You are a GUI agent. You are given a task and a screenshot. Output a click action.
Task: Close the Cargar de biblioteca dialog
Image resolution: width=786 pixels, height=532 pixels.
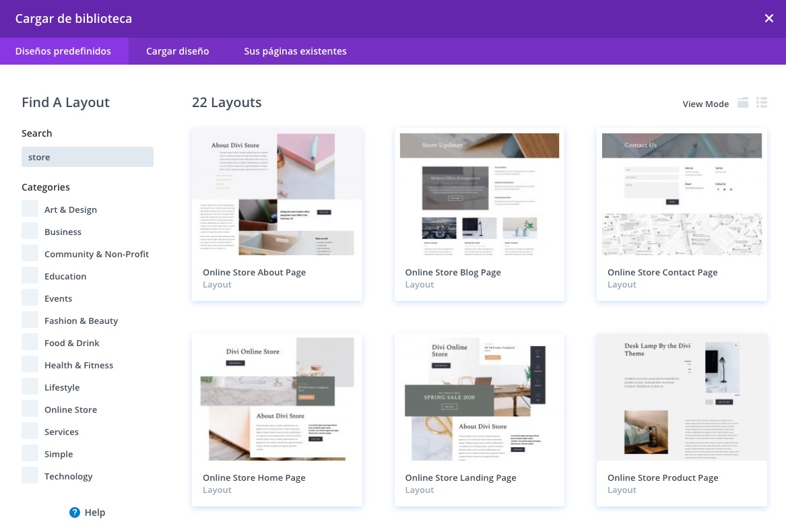768,19
